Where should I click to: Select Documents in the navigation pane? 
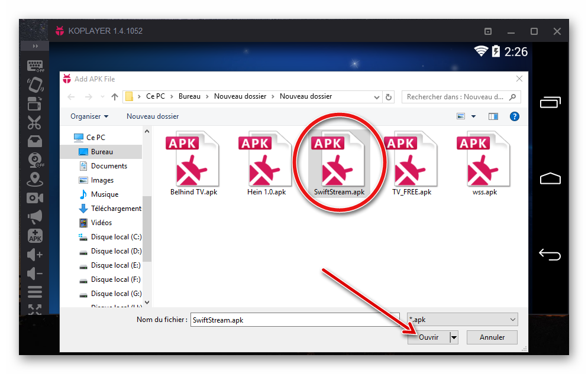(109, 166)
